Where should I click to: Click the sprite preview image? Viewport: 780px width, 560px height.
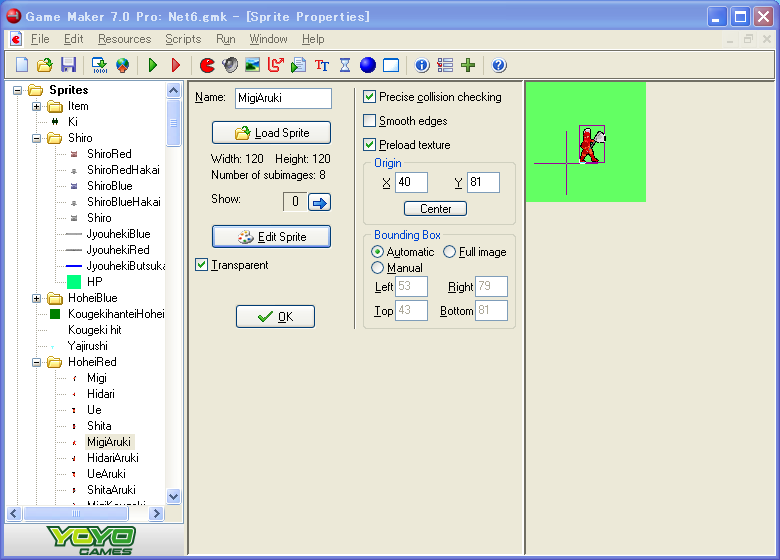[586, 142]
